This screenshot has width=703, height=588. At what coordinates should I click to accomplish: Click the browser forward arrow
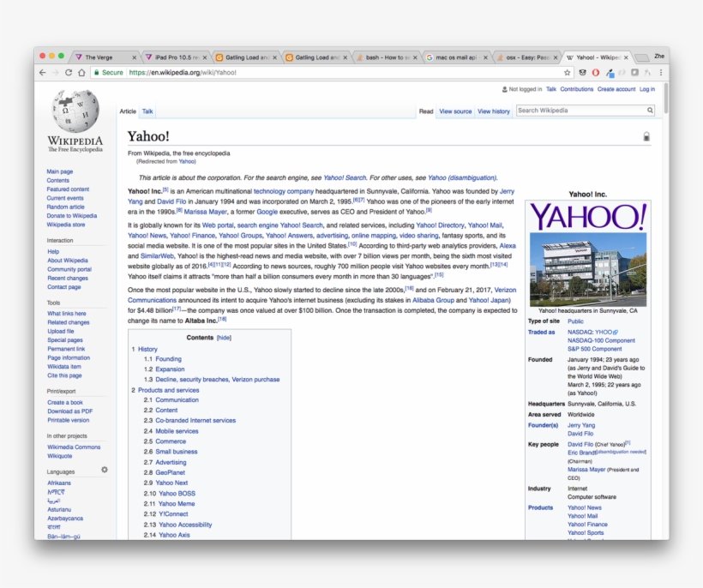pyautogui.click(x=56, y=72)
